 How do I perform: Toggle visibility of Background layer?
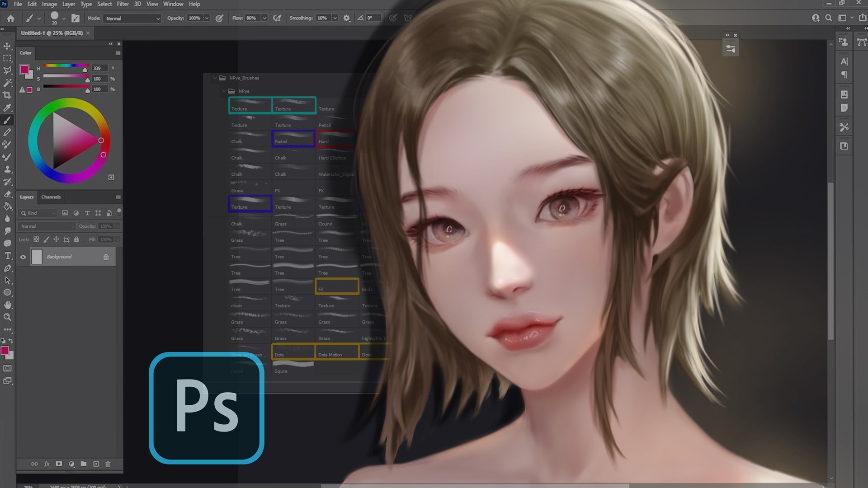(23, 256)
